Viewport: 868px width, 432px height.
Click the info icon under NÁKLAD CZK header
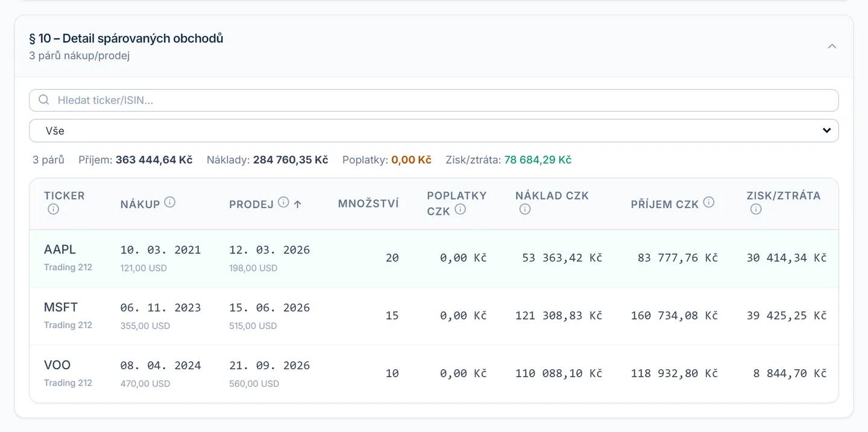tap(525, 209)
